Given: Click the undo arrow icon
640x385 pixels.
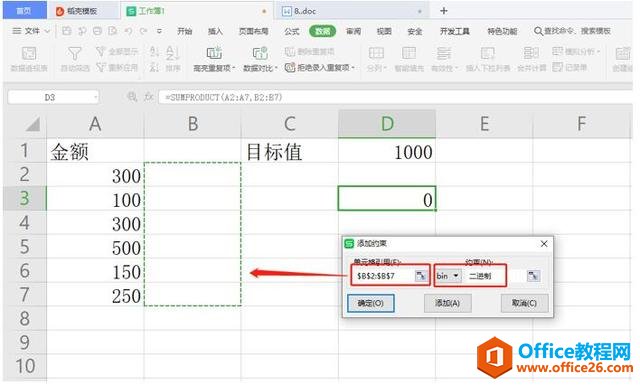Looking at the screenshot, I should [x=128, y=31].
